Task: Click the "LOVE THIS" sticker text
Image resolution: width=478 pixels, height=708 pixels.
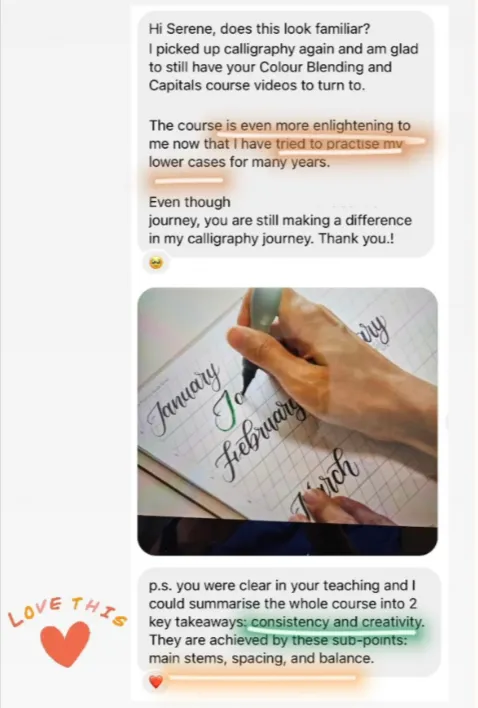Action: tap(67, 611)
